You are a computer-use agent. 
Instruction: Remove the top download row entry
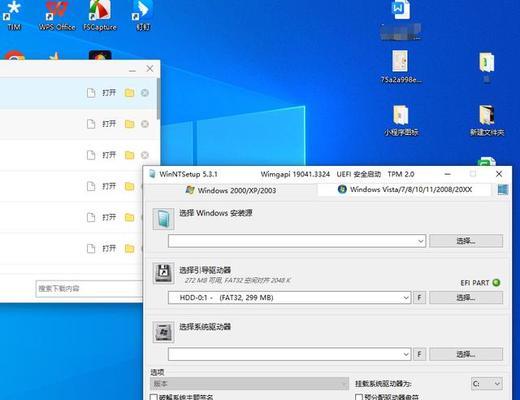(x=145, y=93)
